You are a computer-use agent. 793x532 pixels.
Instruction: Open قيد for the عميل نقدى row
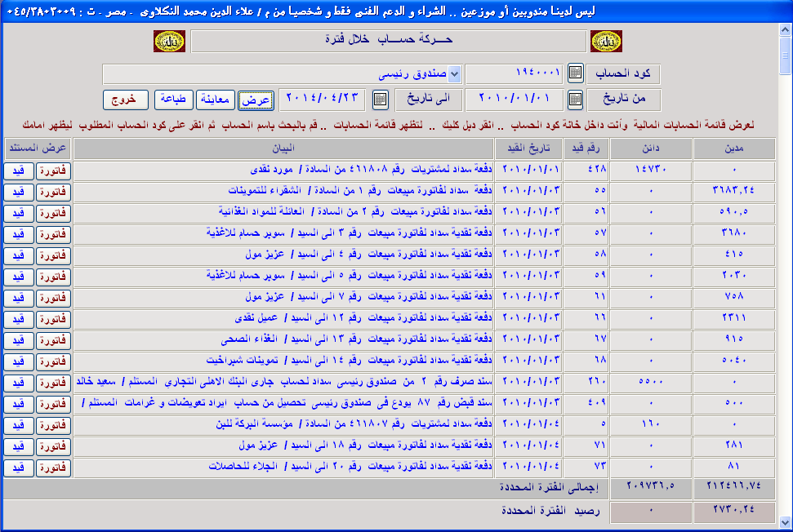click(x=19, y=319)
